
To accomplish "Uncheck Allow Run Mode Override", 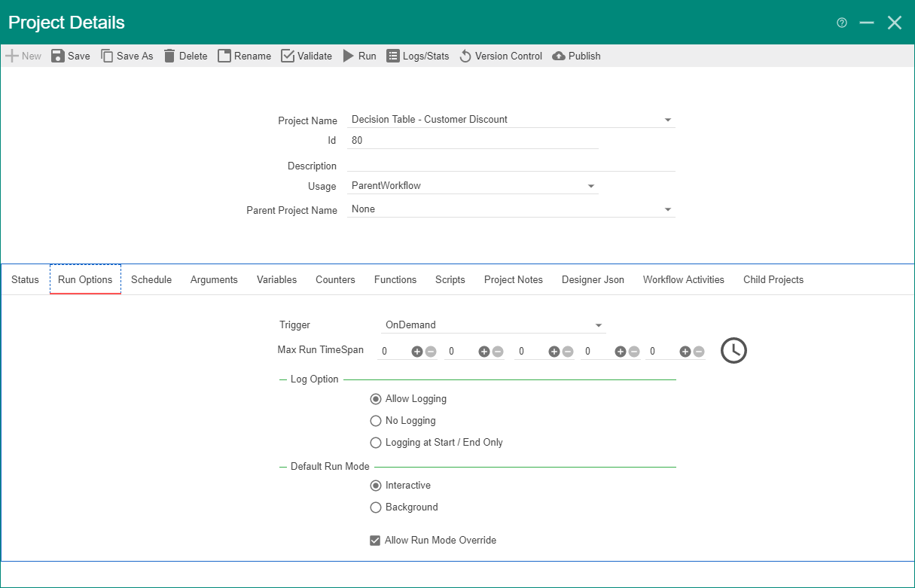I will (x=375, y=541).
